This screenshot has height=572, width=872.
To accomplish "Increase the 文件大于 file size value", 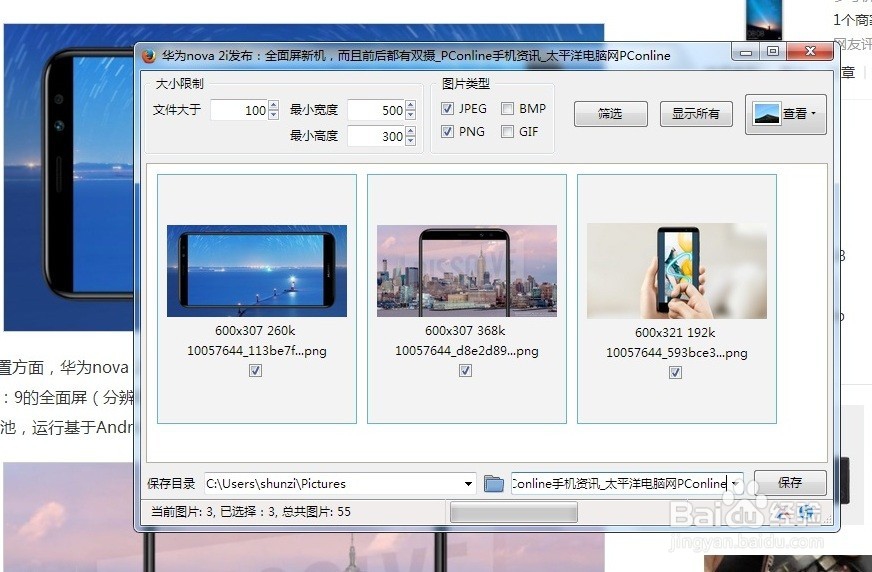I will point(273,105).
